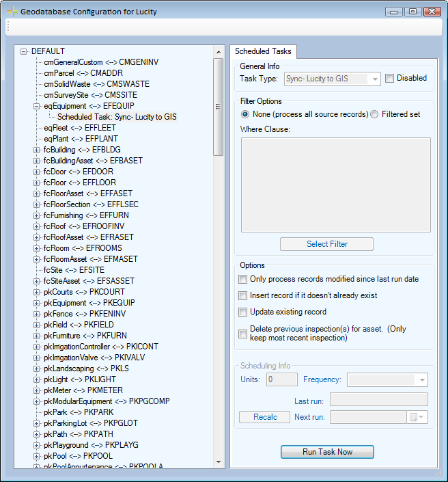Select fcRoom <--> EFROOMS row
Image resolution: width=448 pixels, height=482 pixels.
click(x=83, y=248)
